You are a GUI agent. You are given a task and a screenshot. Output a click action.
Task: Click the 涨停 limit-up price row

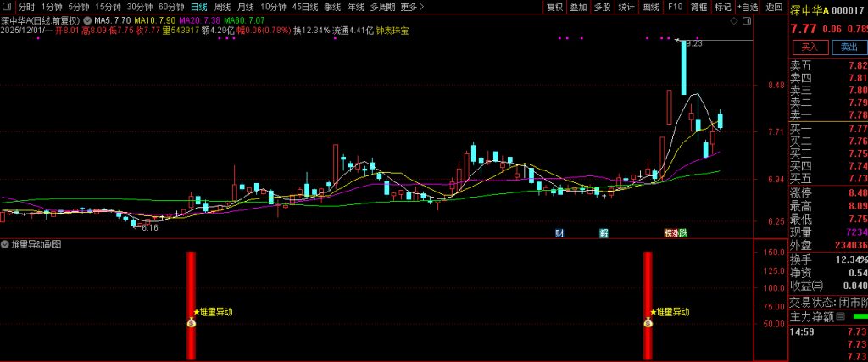pyautogui.click(x=828, y=192)
